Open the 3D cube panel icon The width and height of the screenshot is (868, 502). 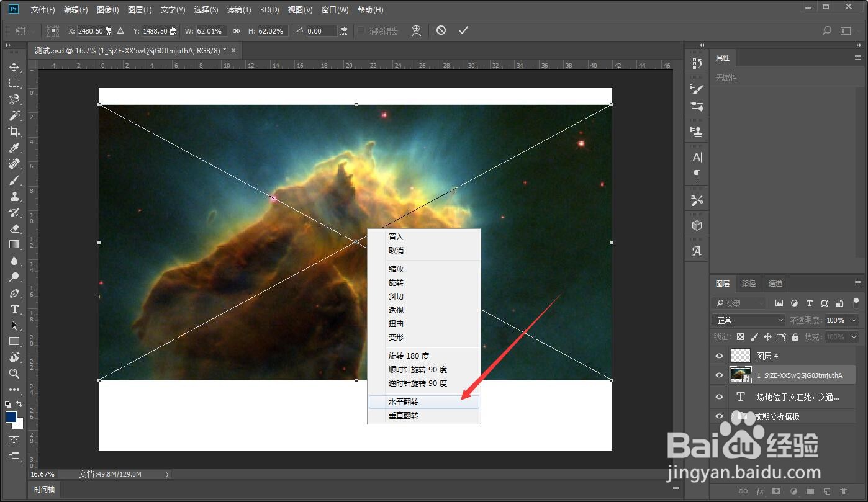pyautogui.click(x=697, y=226)
